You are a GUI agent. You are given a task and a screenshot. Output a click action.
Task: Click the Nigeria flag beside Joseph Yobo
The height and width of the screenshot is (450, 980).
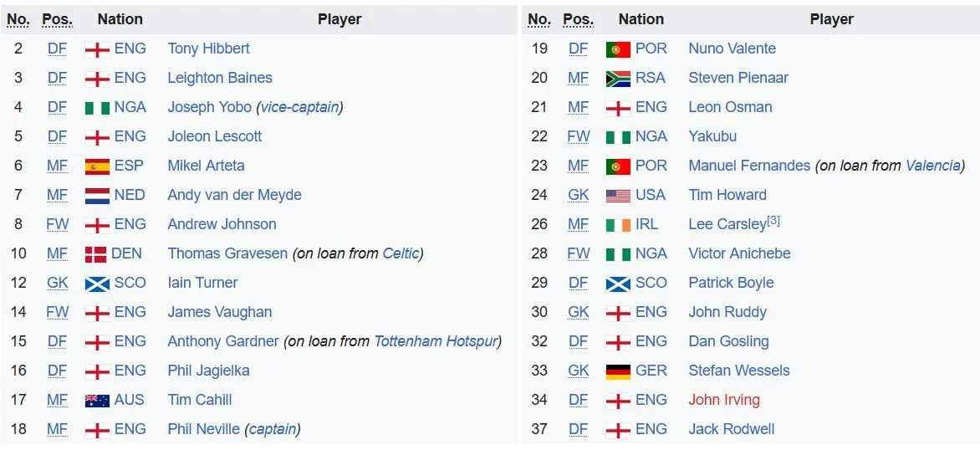click(x=97, y=107)
